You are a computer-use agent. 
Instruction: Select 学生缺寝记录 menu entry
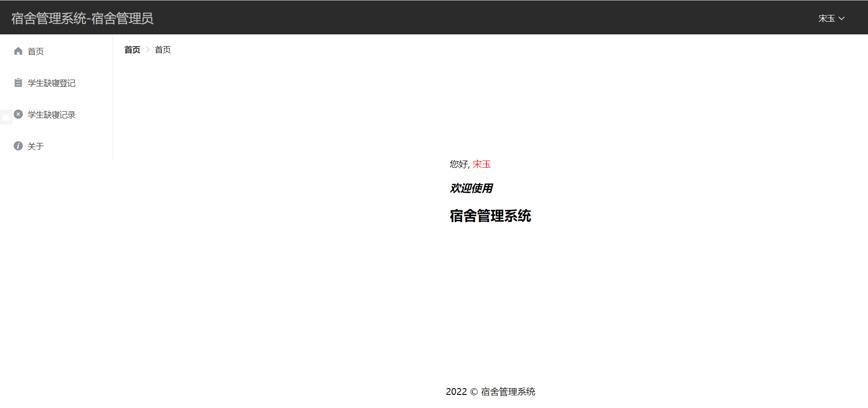tap(56, 114)
